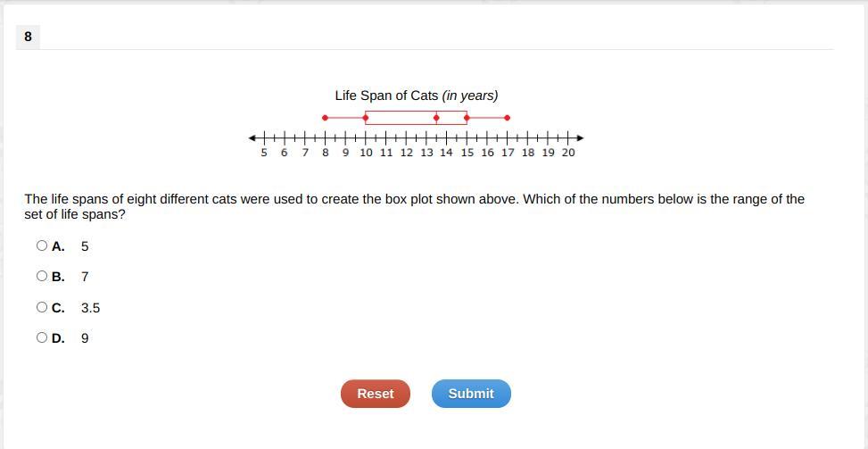This screenshot has height=449, width=868.
Task: Click the upper quartile dot at 15
Action: (x=467, y=118)
